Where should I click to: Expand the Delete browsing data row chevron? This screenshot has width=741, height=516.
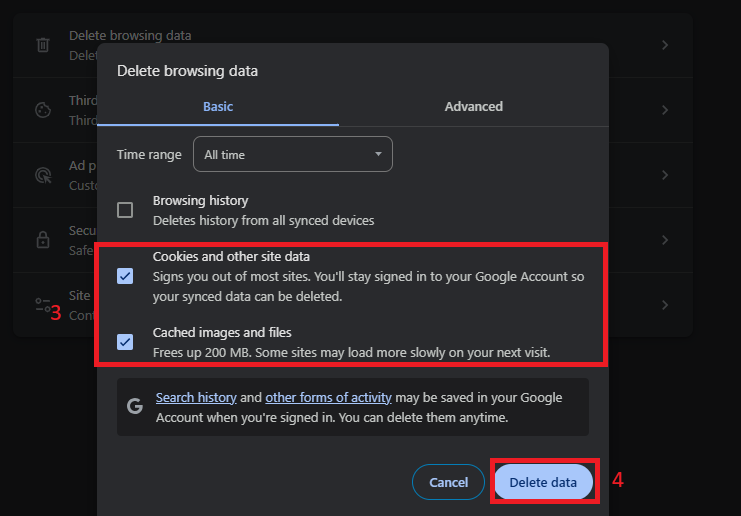tap(665, 45)
